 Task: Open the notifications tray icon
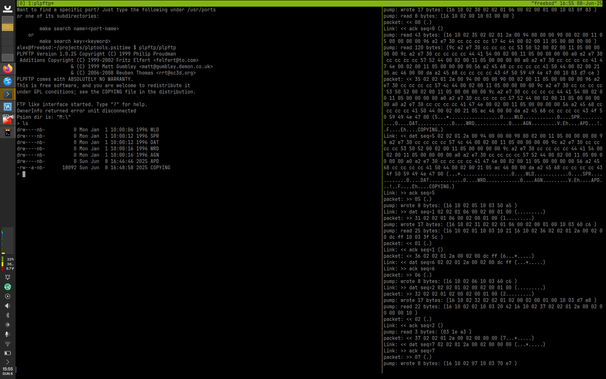pyautogui.click(x=7, y=277)
